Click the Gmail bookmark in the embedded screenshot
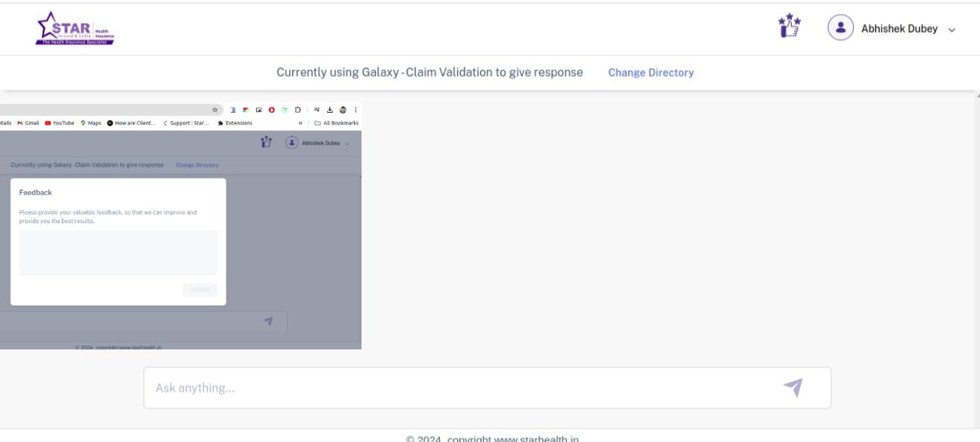This screenshot has height=442, width=980. 30,122
